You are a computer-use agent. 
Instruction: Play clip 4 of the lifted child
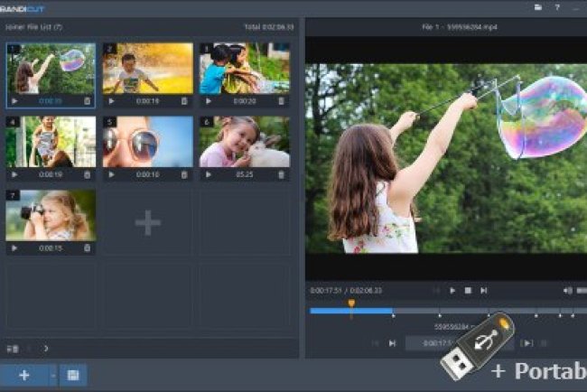coord(14,174)
